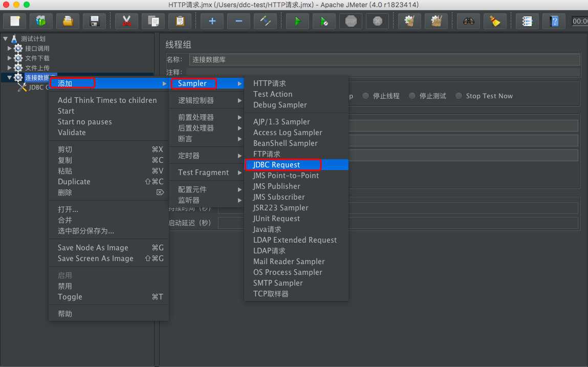Choose Save Node As Image
This screenshot has height=367, width=588.
(109, 248)
